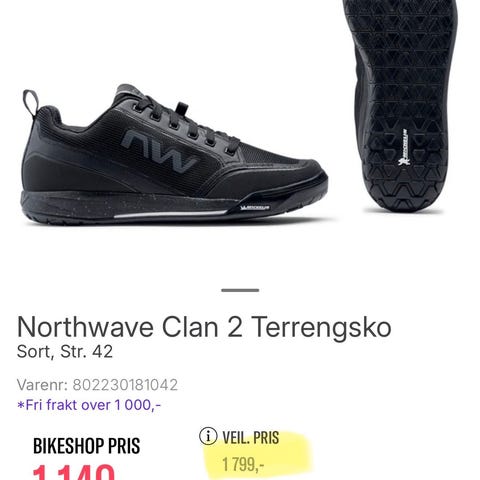Screen dimensions: 480x480
Task: Click the red 1 140 bikeshop price
Action: [74, 472]
